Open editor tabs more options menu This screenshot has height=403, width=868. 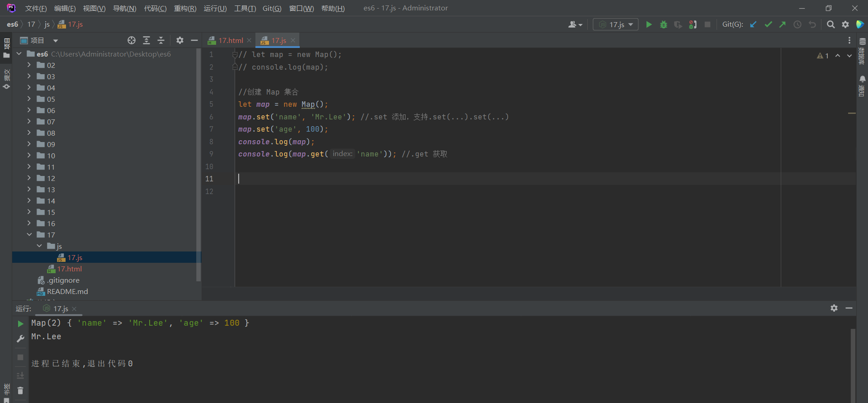849,40
